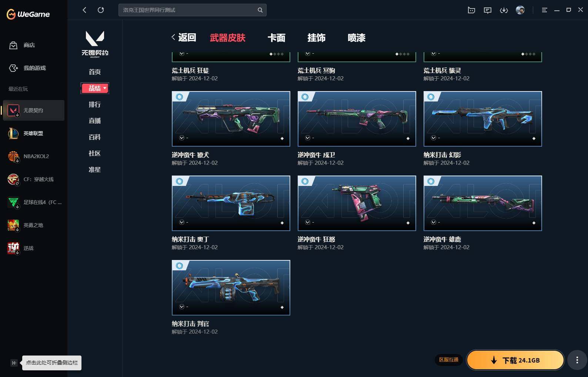588x377 pixels.
Task: Switch to the 喷漆 tab
Action: (357, 38)
